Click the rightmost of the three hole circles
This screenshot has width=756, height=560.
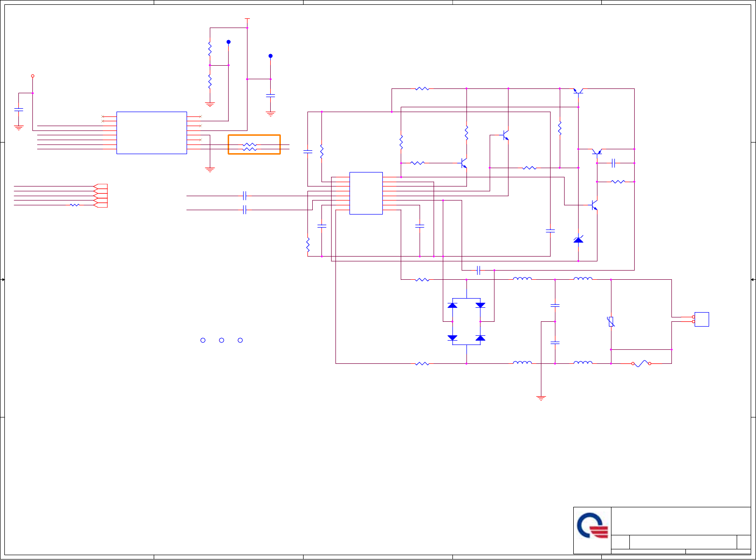[240, 340]
